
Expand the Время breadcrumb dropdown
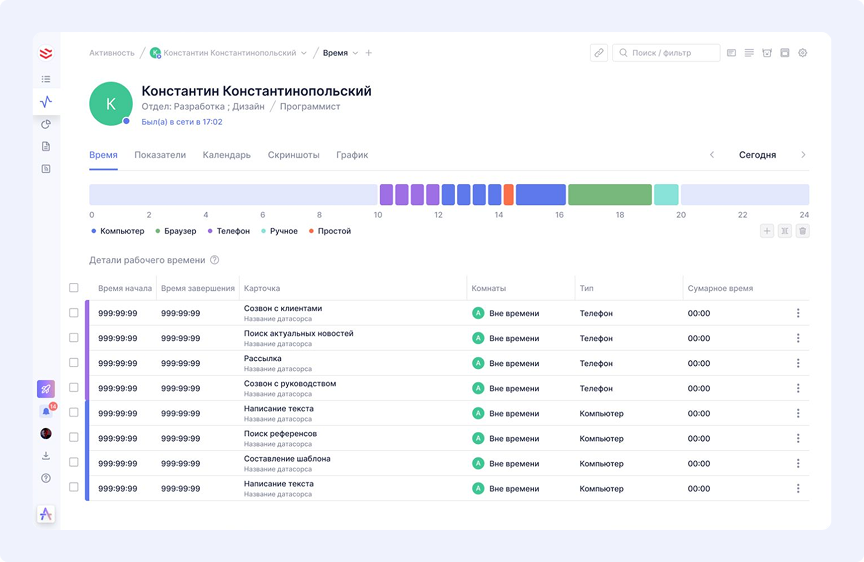pos(354,53)
